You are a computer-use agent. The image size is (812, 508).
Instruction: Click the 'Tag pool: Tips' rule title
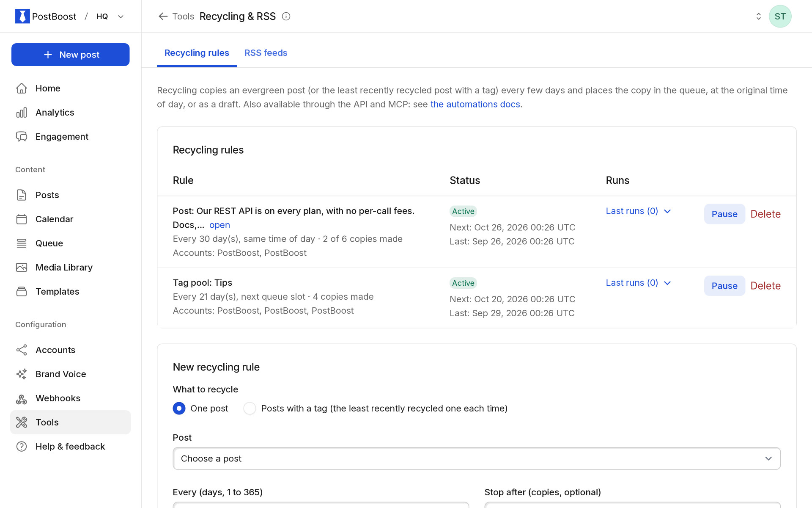click(203, 282)
